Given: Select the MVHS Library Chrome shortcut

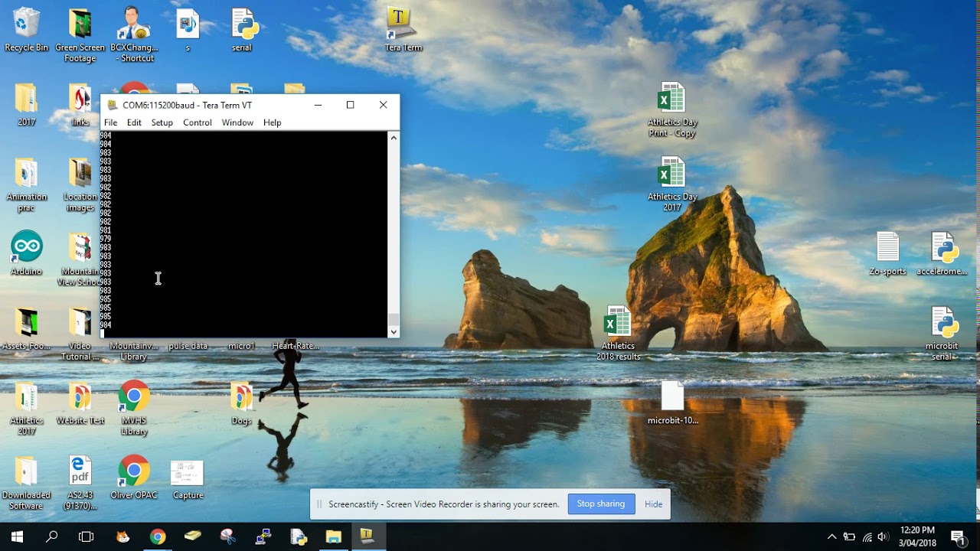Looking at the screenshot, I should click(134, 408).
